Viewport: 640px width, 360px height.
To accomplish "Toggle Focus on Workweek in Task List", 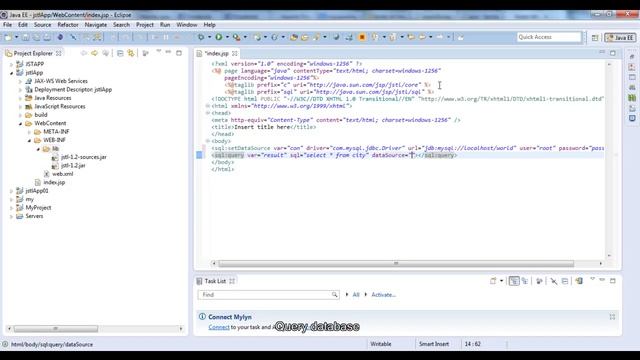I will (539, 281).
